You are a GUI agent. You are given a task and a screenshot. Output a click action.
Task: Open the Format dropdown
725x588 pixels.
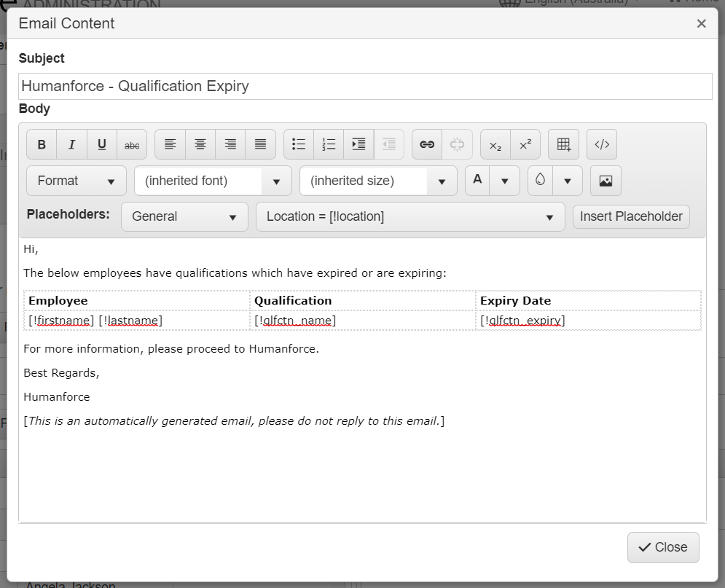[x=77, y=181]
